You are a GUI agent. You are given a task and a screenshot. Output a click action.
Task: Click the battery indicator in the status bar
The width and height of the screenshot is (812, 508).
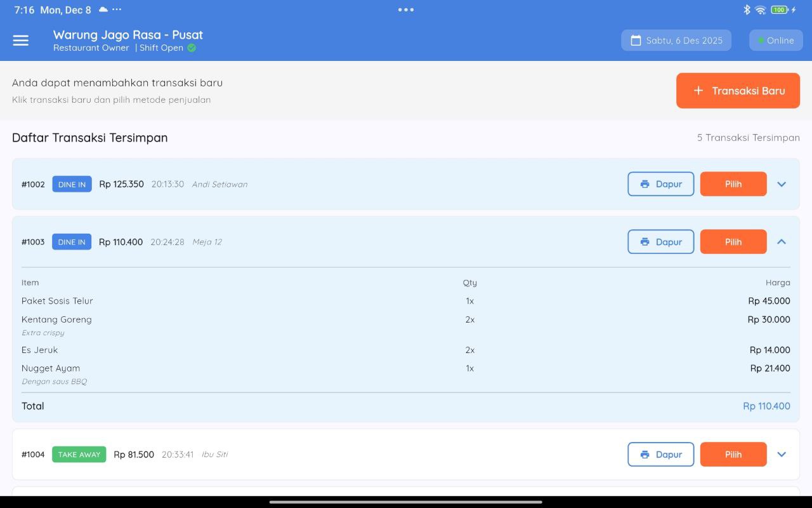pos(778,10)
